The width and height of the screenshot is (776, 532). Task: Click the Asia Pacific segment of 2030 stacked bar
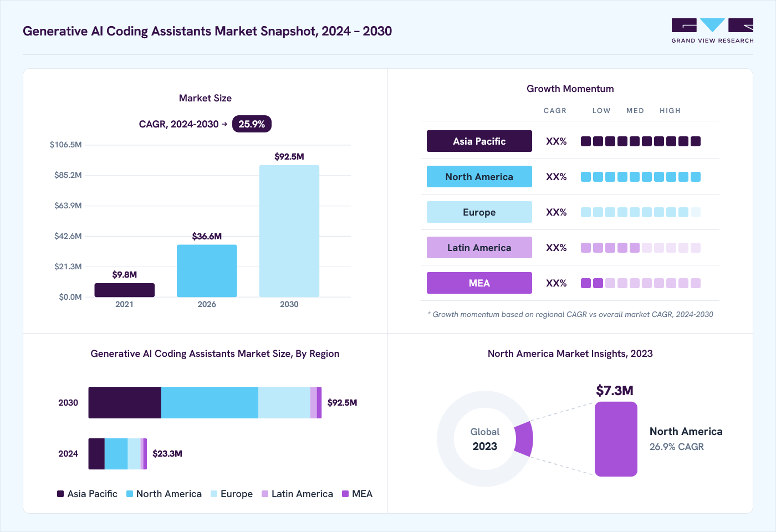125,403
